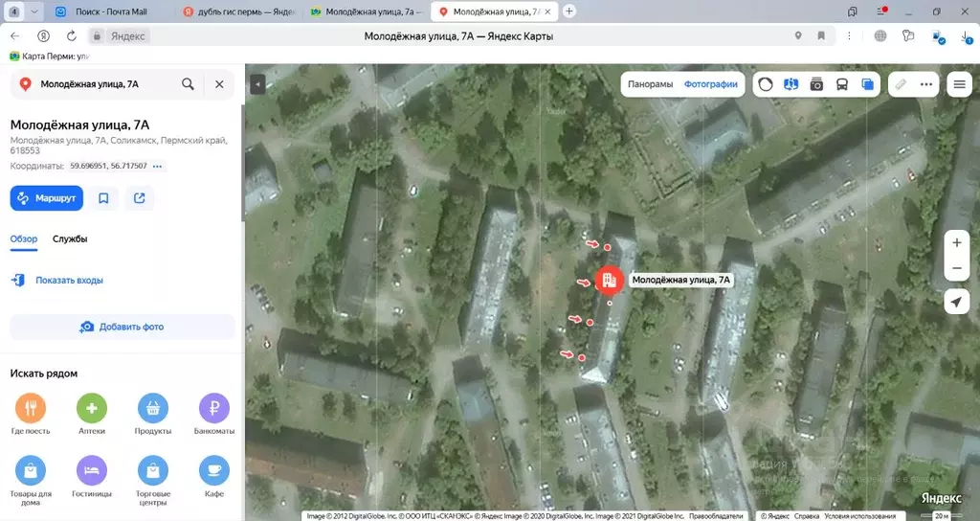980x521 pixels.
Task: Open the ruler measurement tool
Action: [x=901, y=84]
